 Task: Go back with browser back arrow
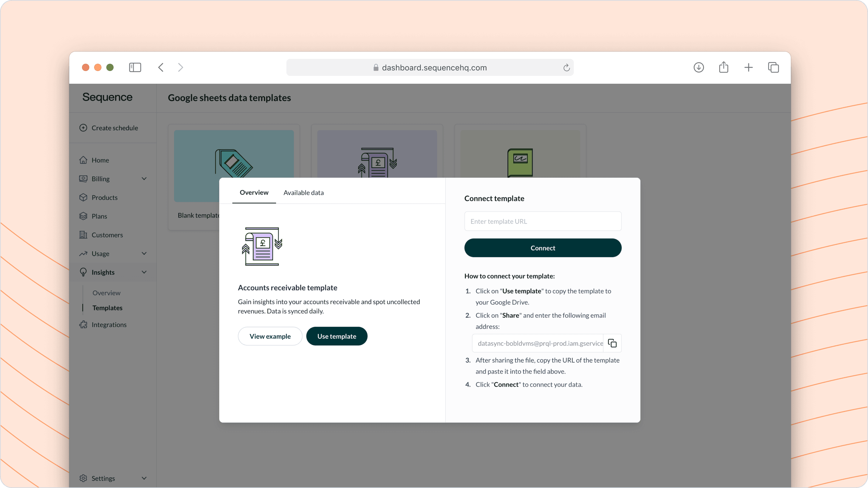tap(161, 67)
